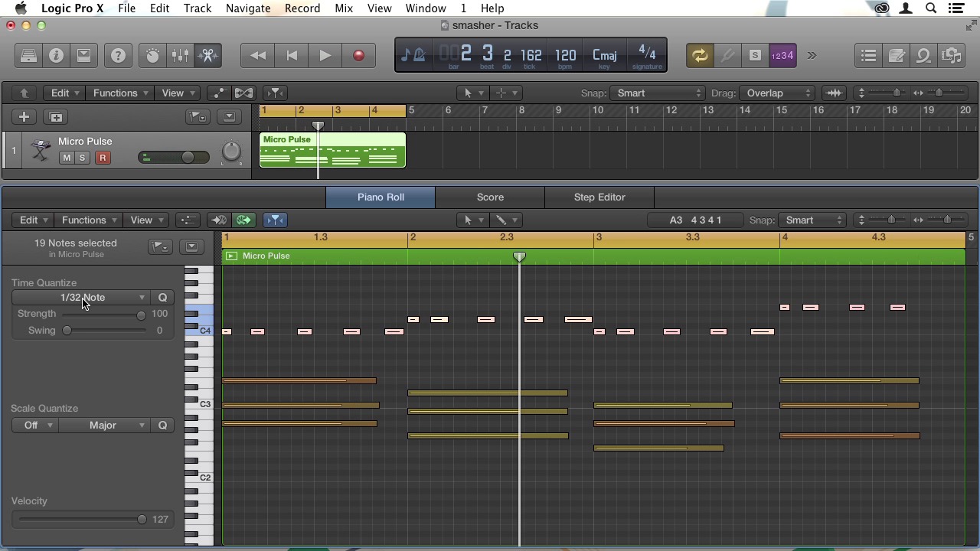
Task: Click the red Record button
Action: (358, 56)
